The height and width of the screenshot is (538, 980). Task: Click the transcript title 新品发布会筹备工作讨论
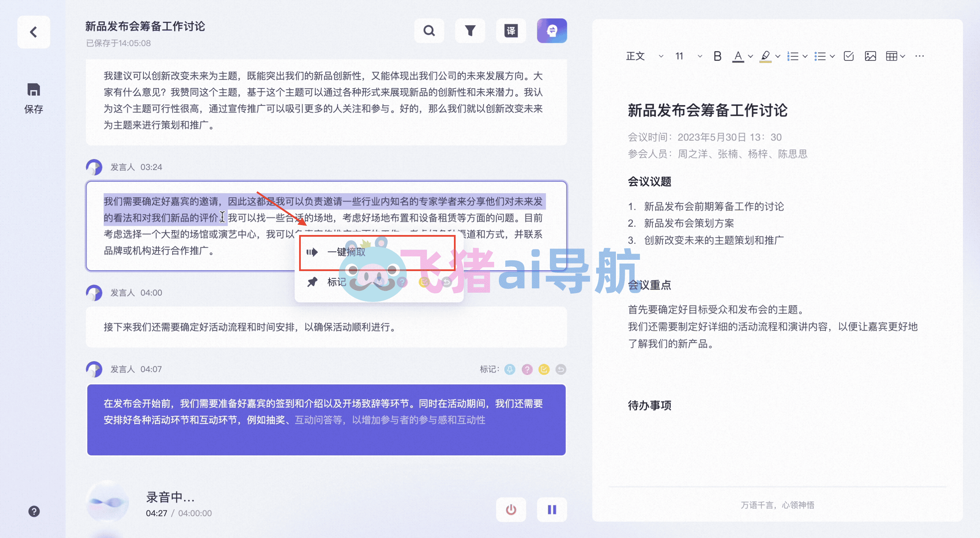[145, 26]
